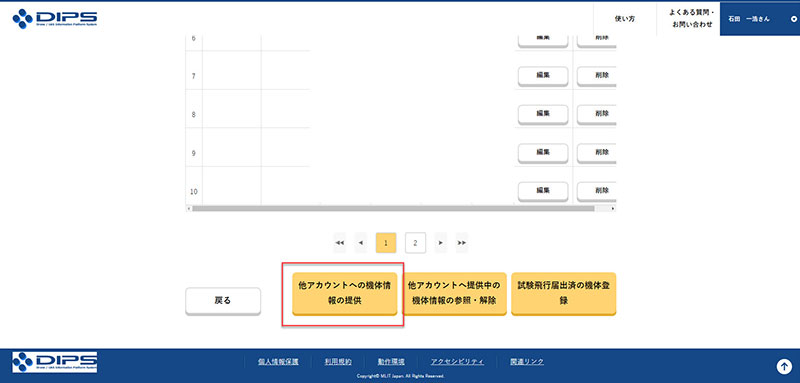Open user account menu arrow icon

point(793,19)
